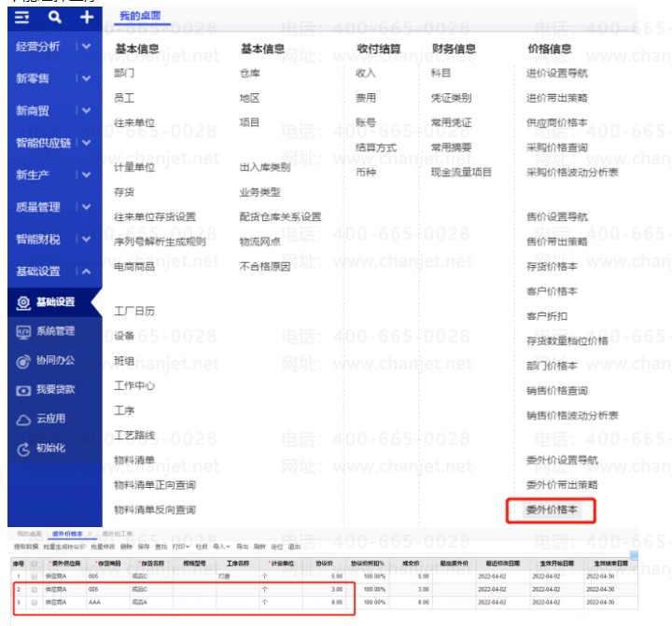672x626 pixels.
Task: Expand the 新生产 sidebar chevron
Action: point(86,174)
